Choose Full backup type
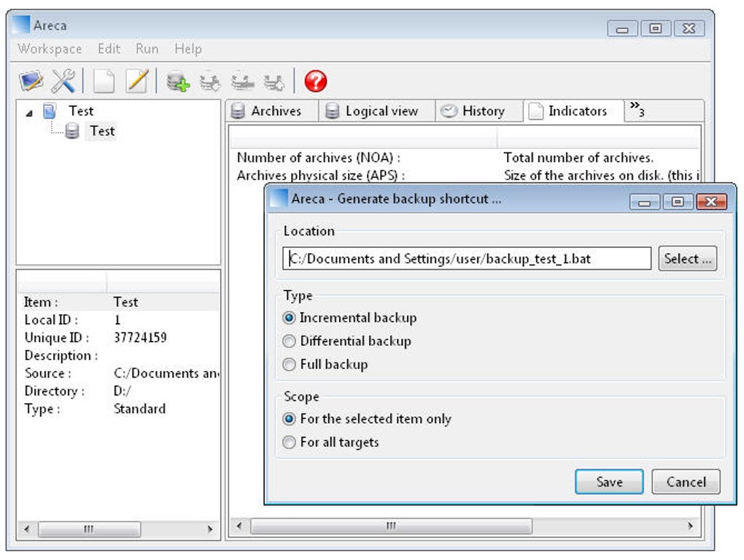 (289, 364)
